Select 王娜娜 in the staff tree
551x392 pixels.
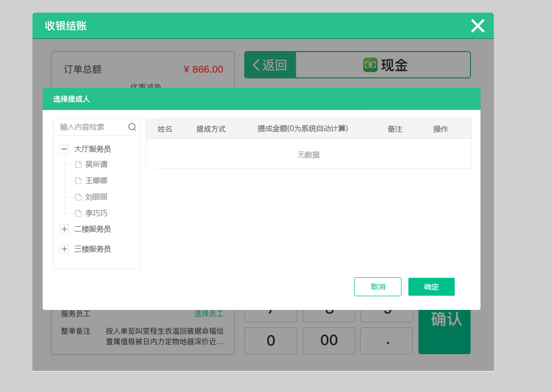point(96,180)
